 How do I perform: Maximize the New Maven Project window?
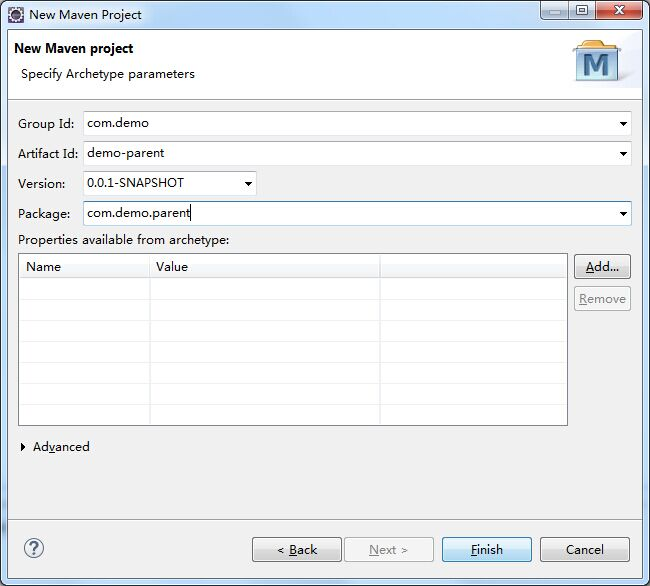[x=582, y=10]
